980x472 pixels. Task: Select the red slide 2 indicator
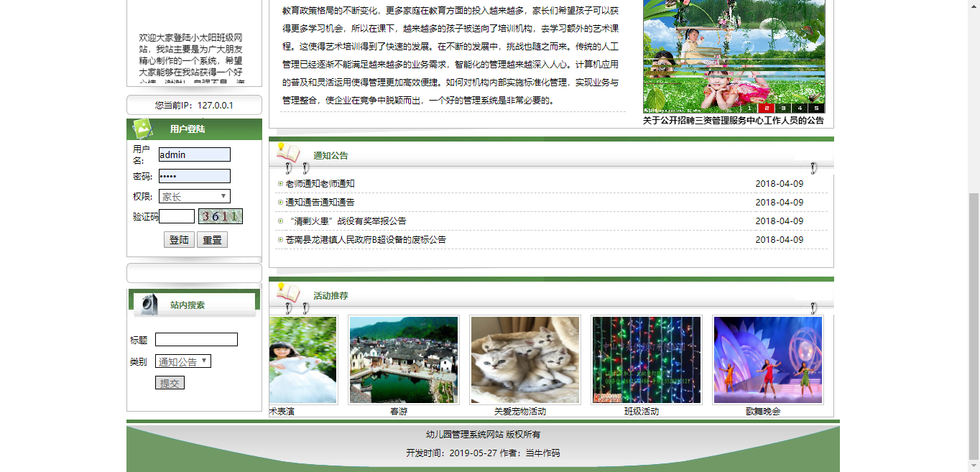coord(766,108)
